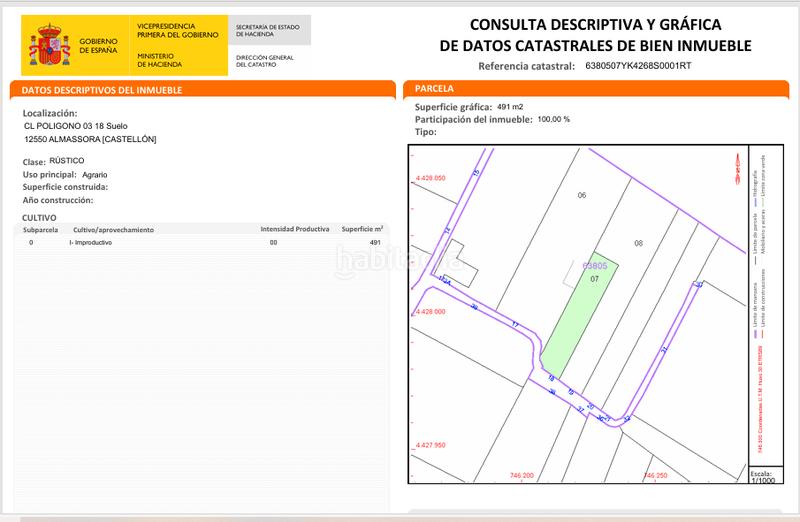This screenshot has width=800, height=522.
Task: Click the purple block label 63805
Action: (x=595, y=266)
